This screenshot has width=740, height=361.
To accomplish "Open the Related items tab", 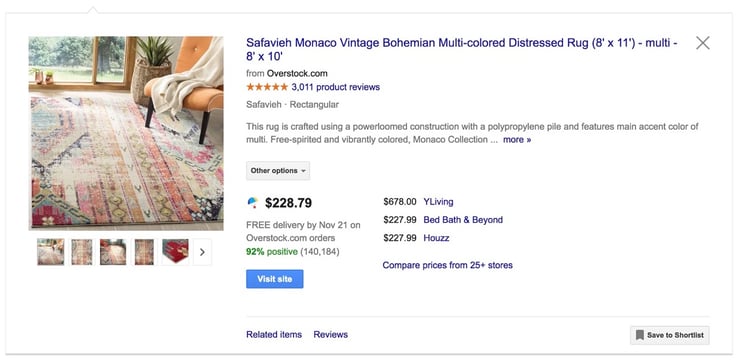I will click(274, 335).
